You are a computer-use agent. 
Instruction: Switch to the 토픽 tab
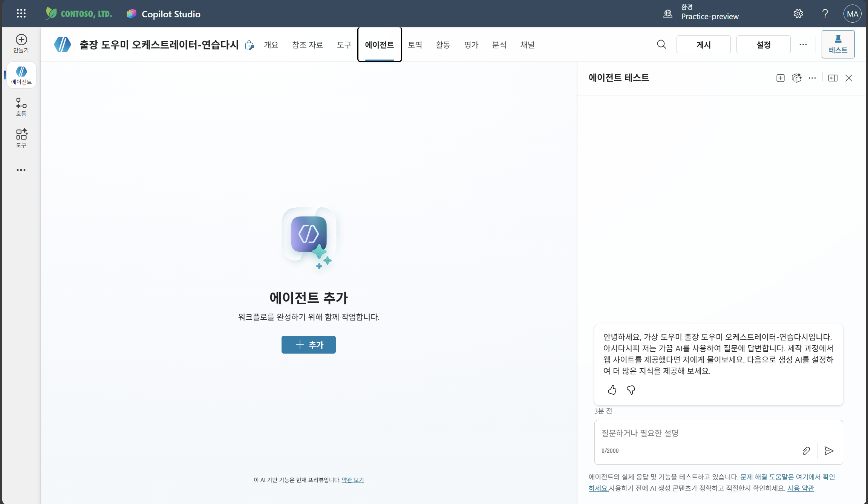coord(415,44)
